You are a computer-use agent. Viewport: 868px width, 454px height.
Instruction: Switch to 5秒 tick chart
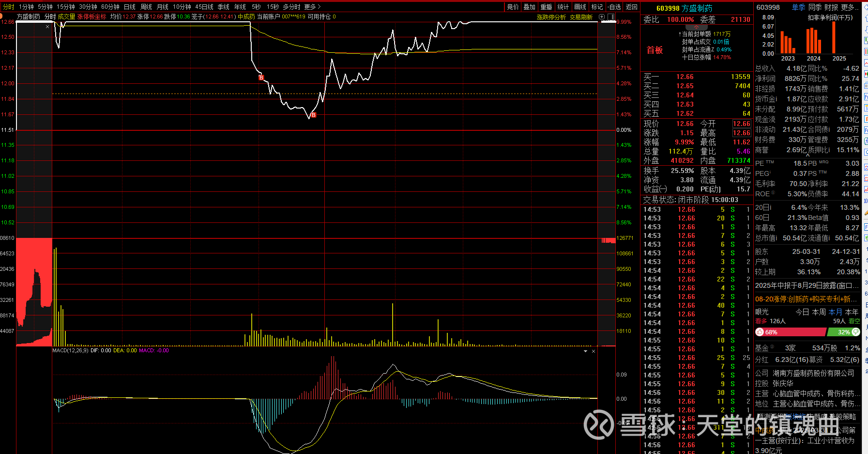point(257,7)
